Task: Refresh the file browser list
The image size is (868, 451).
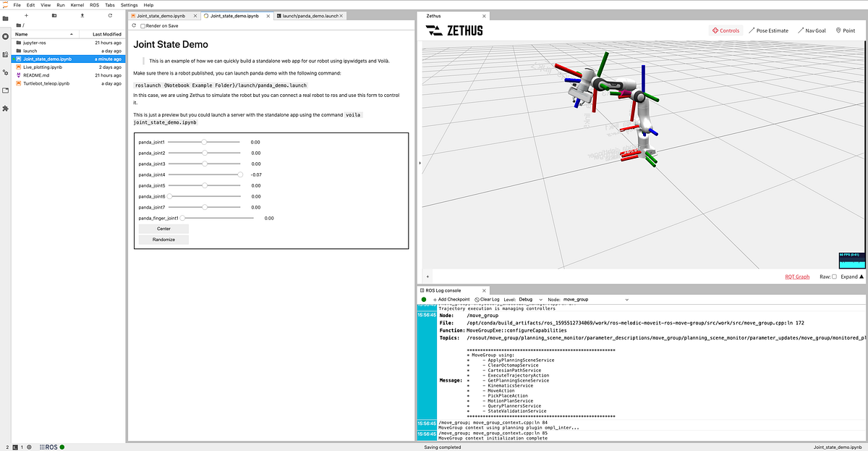Action: (109, 14)
